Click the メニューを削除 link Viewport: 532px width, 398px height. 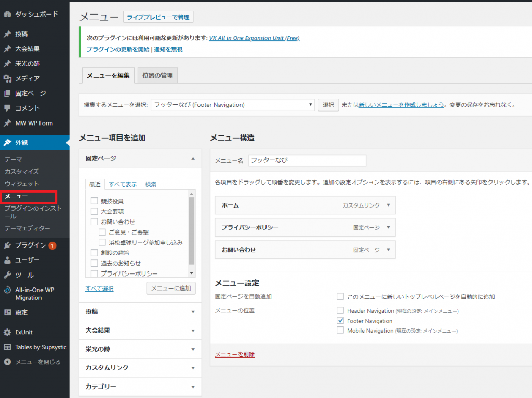click(235, 355)
